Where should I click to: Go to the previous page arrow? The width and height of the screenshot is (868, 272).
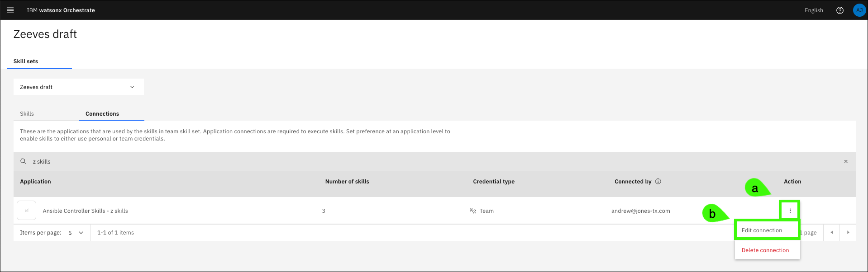coord(832,233)
